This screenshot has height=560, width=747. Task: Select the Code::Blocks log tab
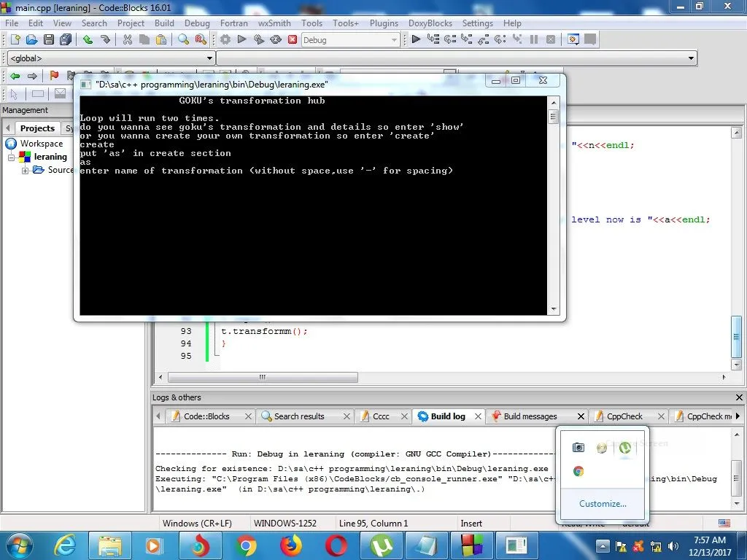pyautogui.click(x=206, y=416)
